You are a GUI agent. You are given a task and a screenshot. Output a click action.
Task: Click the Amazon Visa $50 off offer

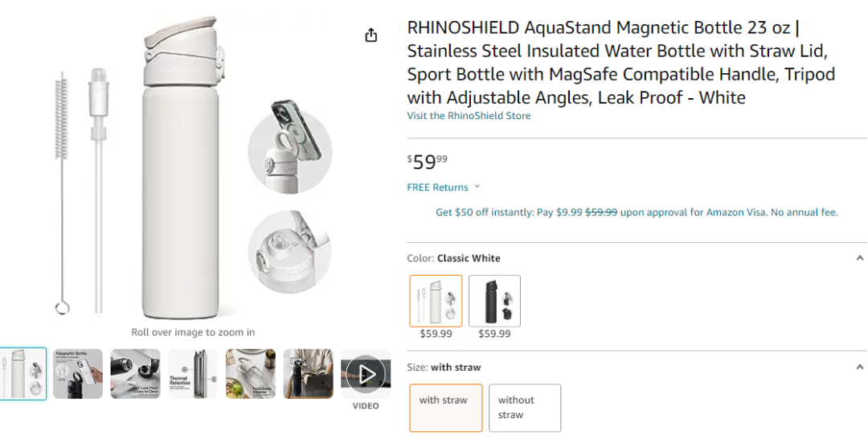tap(636, 212)
